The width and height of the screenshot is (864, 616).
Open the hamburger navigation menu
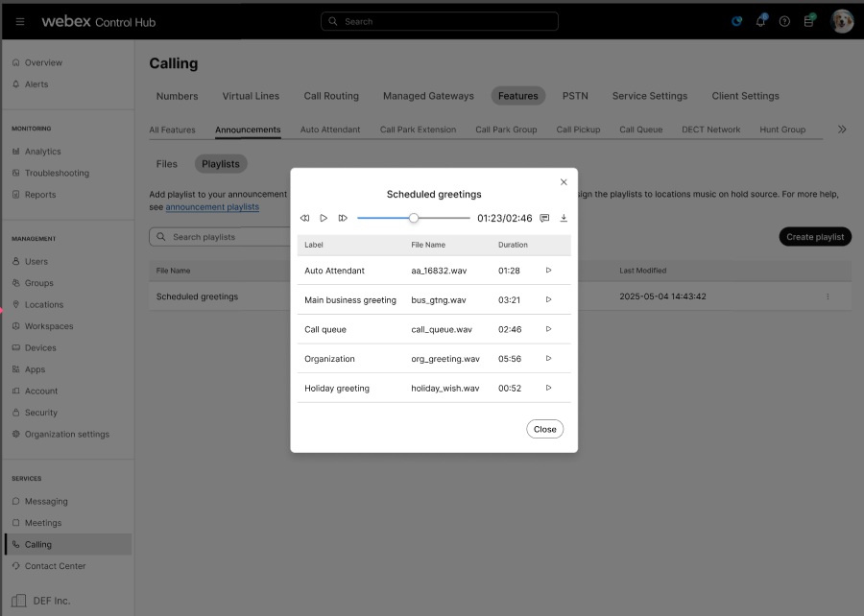coord(20,21)
